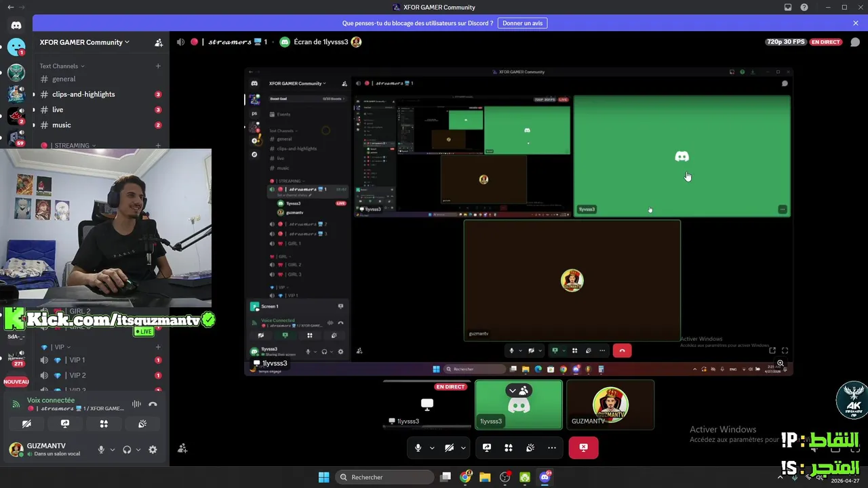The width and height of the screenshot is (868, 488).
Task: Click red stop-stream button in call controls
Action: [x=584, y=447]
